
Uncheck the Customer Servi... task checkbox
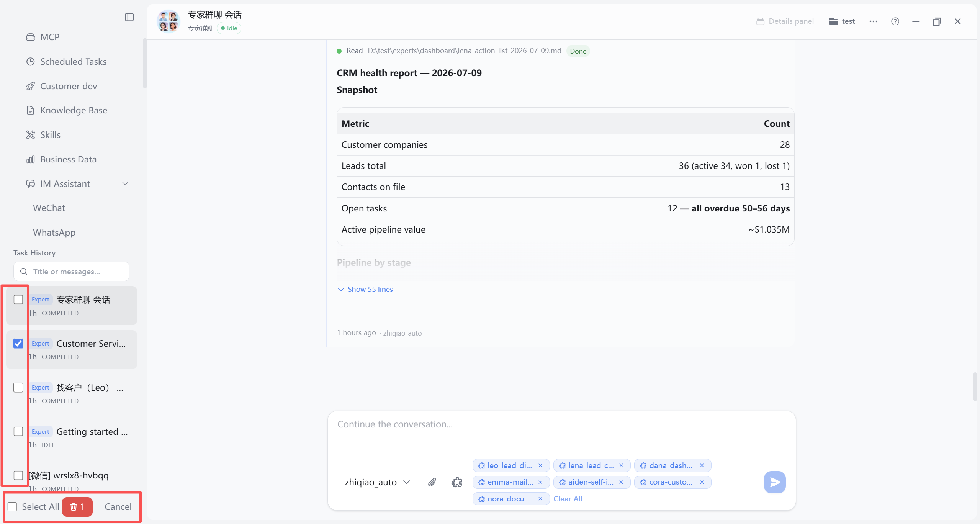point(18,344)
